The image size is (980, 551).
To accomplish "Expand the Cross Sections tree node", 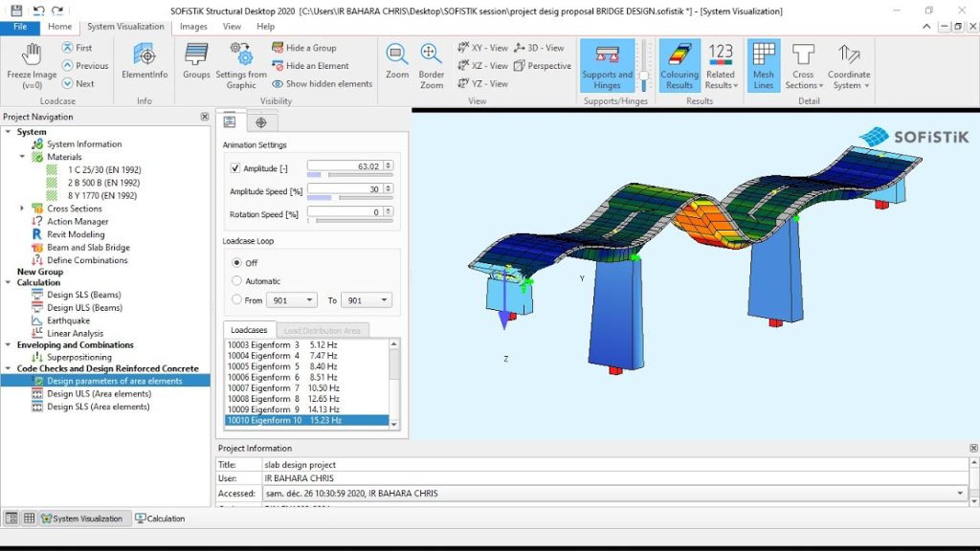I will coord(22,209).
